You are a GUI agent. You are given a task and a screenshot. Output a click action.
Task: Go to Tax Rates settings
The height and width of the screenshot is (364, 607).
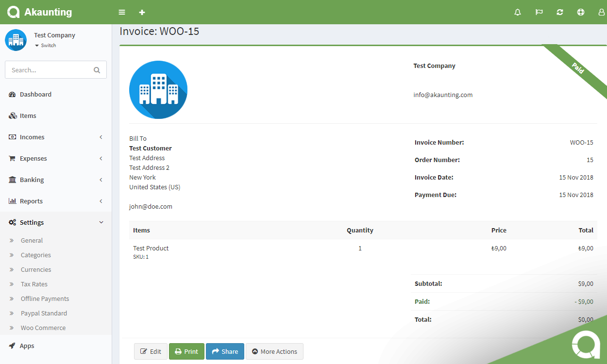coord(34,284)
